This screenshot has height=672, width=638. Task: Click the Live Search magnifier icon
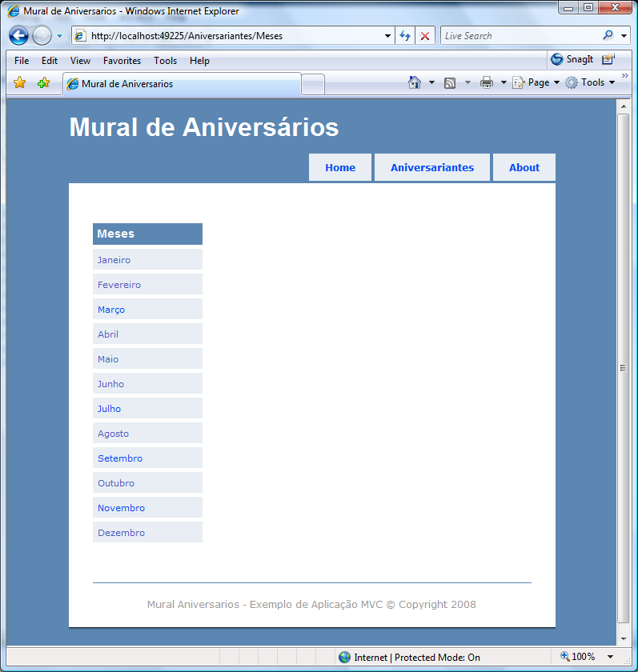pos(608,36)
